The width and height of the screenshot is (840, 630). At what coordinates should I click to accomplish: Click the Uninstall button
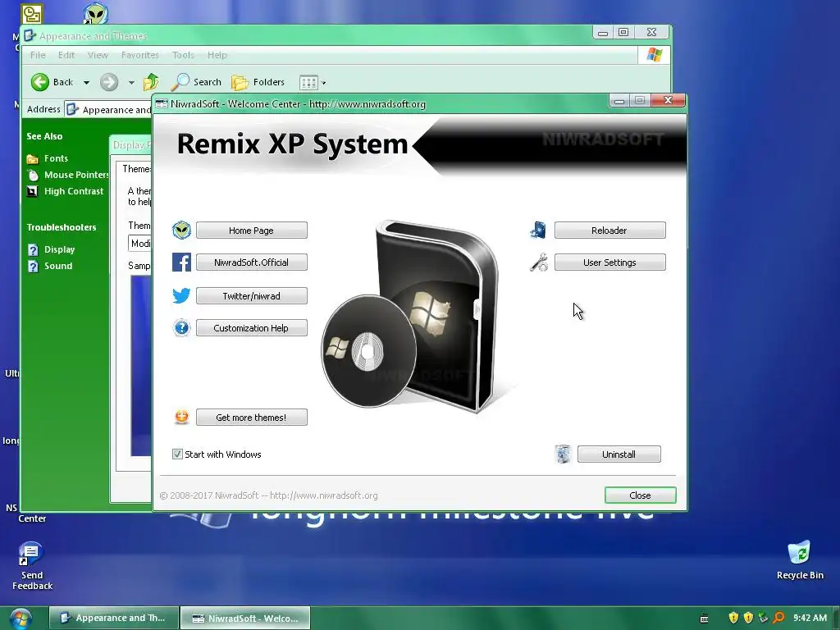click(619, 454)
